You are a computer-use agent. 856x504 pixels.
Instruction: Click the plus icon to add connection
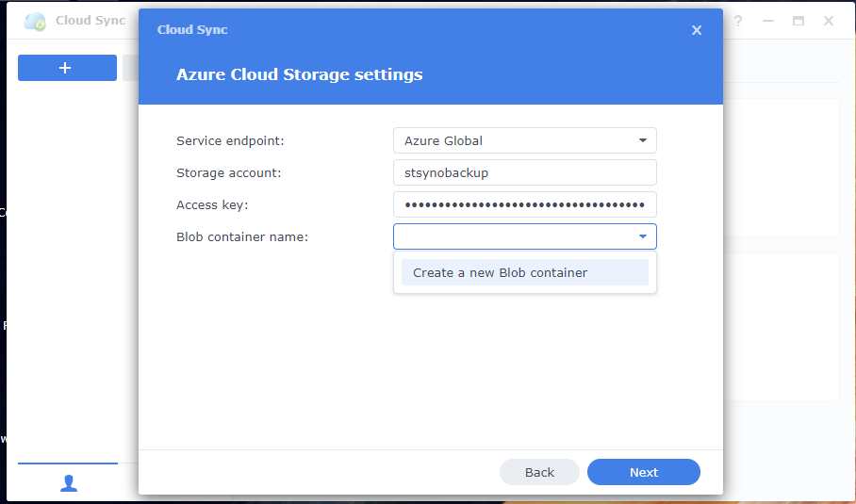[x=66, y=68]
